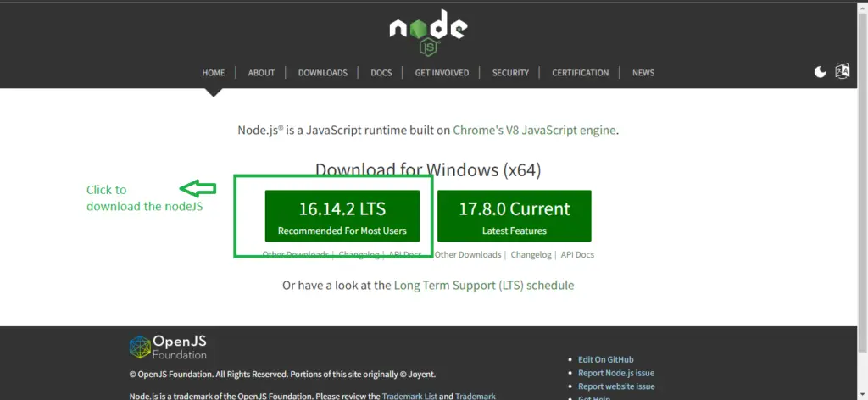Follow the Chrome's V8 JavaScript engine link
The image size is (868, 400).
(x=535, y=131)
